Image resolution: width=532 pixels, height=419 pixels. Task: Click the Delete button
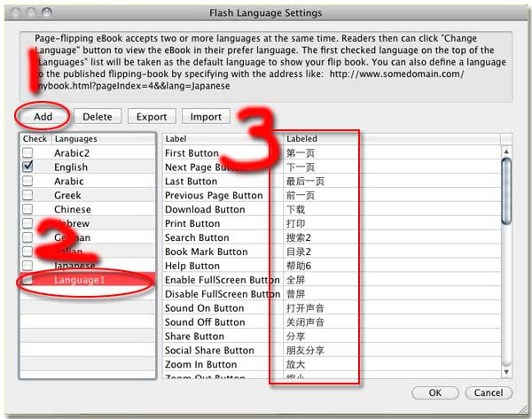(x=98, y=117)
